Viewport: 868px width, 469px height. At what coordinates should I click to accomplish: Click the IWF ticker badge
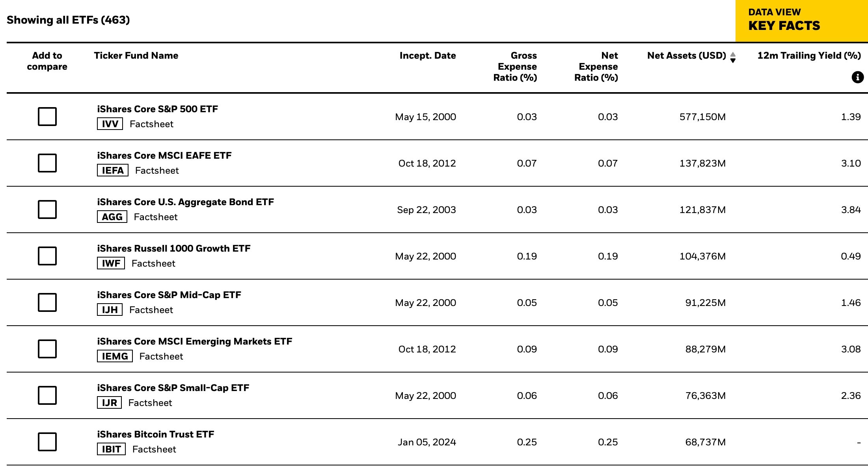coord(111,263)
